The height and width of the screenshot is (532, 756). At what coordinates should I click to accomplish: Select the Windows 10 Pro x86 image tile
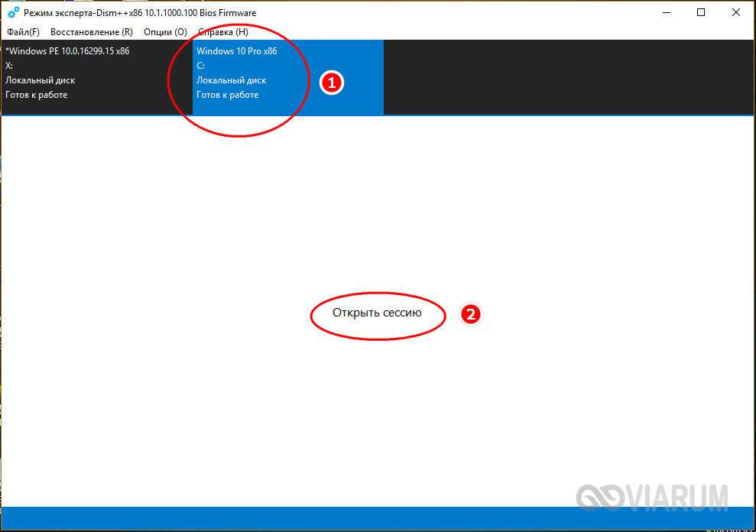pos(287,76)
